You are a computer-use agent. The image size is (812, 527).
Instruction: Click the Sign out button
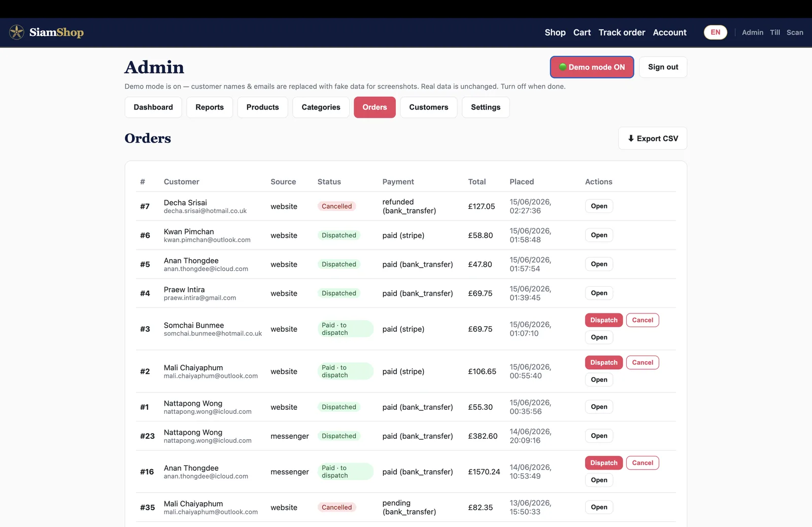pos(663,67)
